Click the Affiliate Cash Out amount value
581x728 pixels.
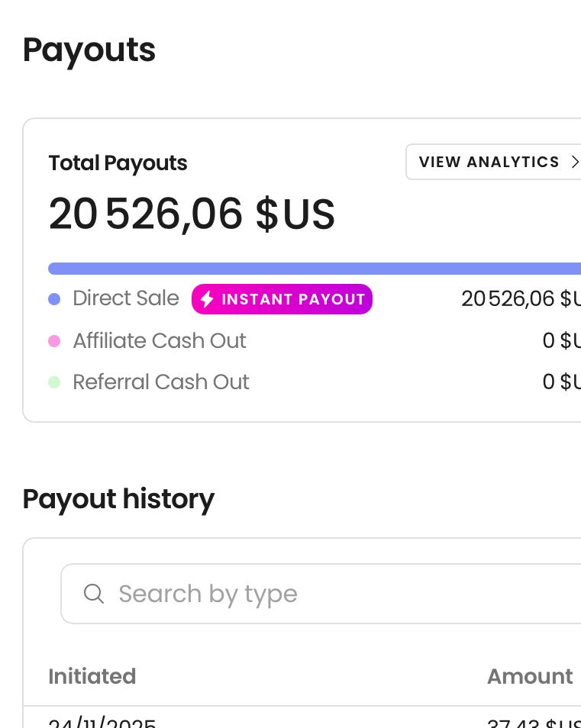click(x=561, y=341)
